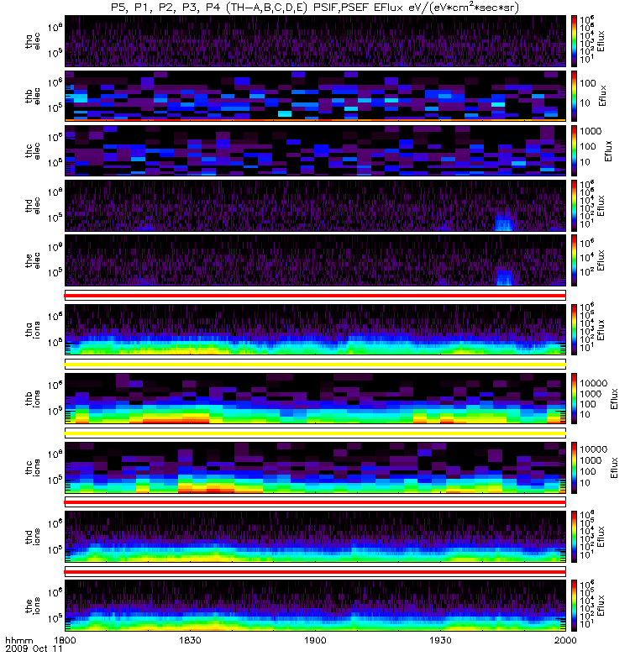Click the color bar for thc elec panel
The height and width of the screenshot is (672, 630).
(574, 151)
